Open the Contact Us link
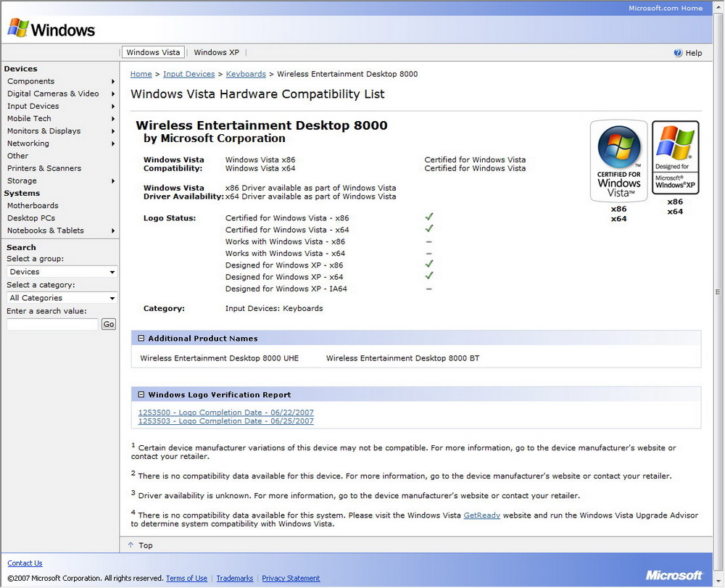 (25, 563)
